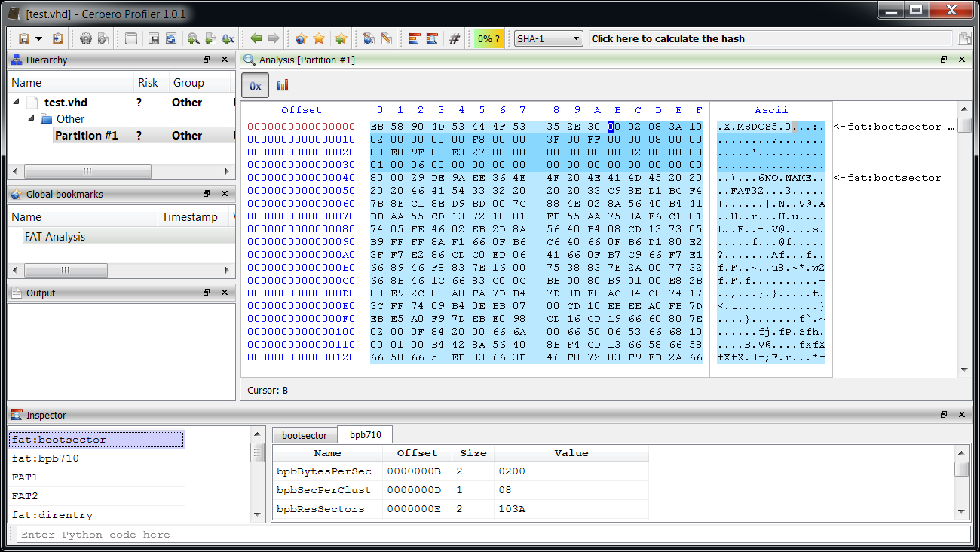The width and height of the screenshot is (980, 552).
Task: Select fat:bpb710 in Inspector list
Action: point(96,458)
